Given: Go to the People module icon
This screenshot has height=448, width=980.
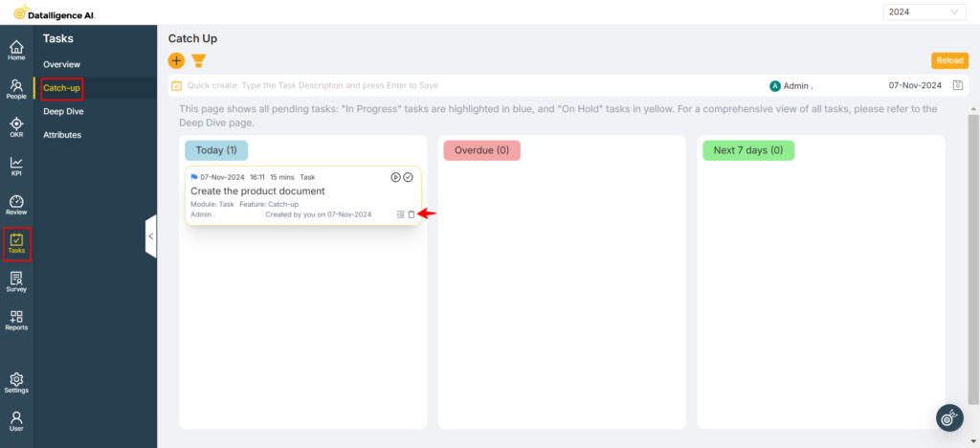Looking at the screenshot, I should [16, 89].
